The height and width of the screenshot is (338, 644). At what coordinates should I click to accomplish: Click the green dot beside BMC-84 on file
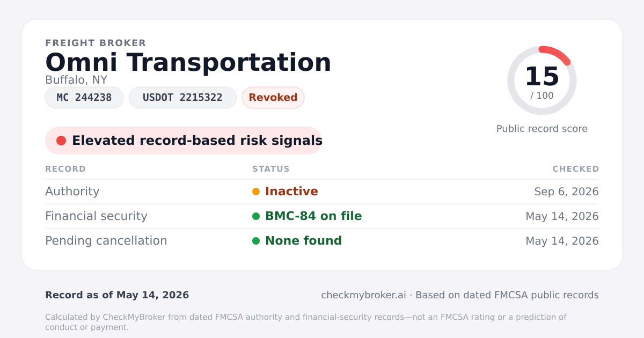(256, 216)
